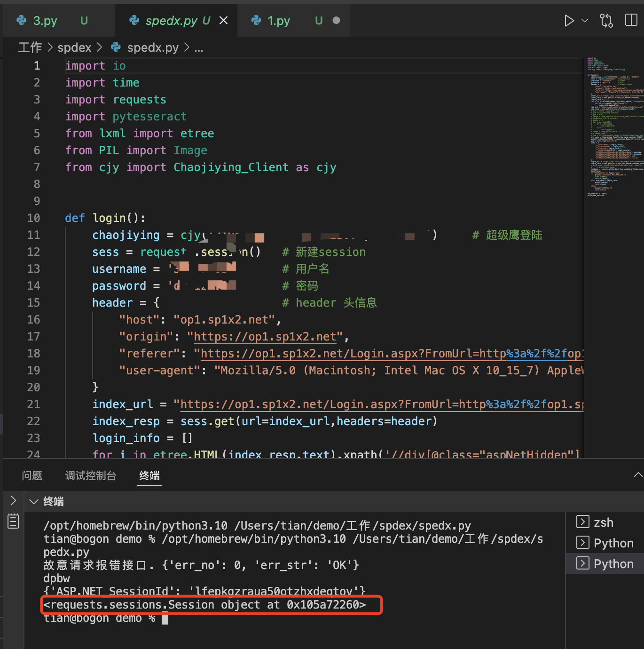Click 'index_resp = sess.get' line
644x649 pixels.
(265, 421)
